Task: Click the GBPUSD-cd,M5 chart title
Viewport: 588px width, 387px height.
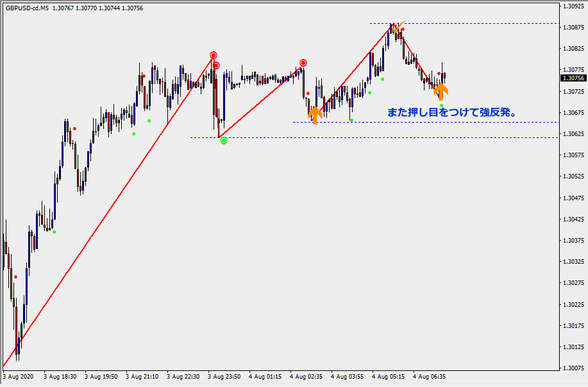Action: pyautogui.click(x=26, y=6)
